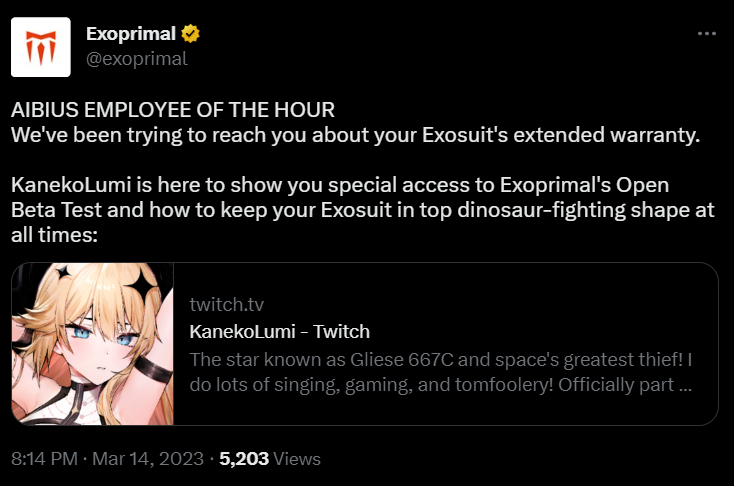The height and width of the screenshot is (486, 734).
Task: Open the 'KanekoLumi - Twitch' card title
Action: pyautogui.click(x=279, y=331)
